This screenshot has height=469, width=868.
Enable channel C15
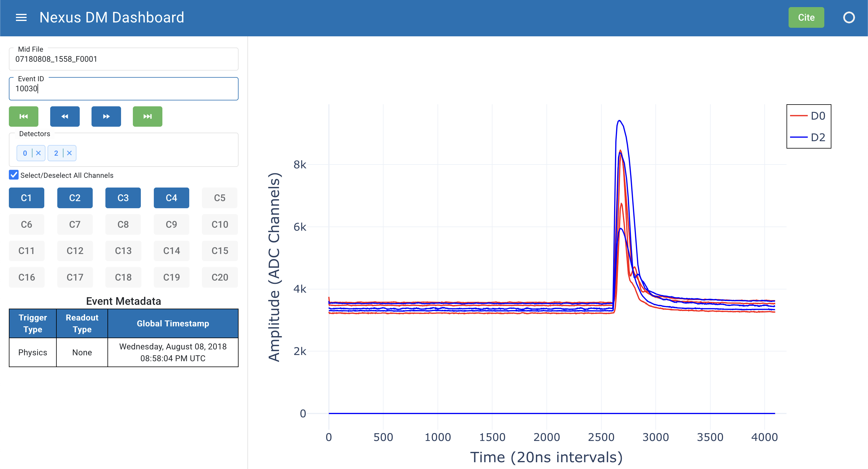pyautogui.click(x=220, y=250)
